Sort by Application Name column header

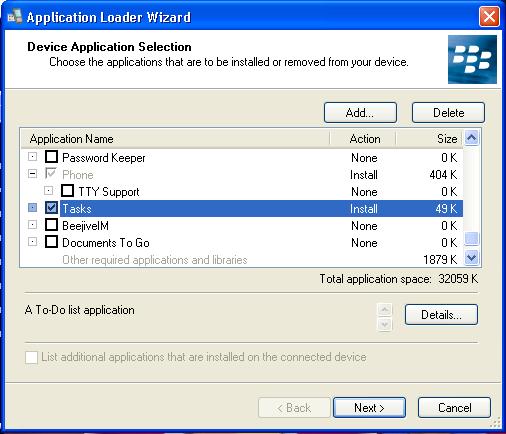point(175,139)
